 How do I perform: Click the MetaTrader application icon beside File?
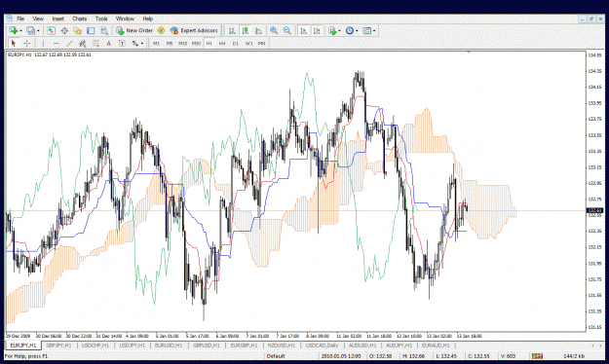click(9, 18)
